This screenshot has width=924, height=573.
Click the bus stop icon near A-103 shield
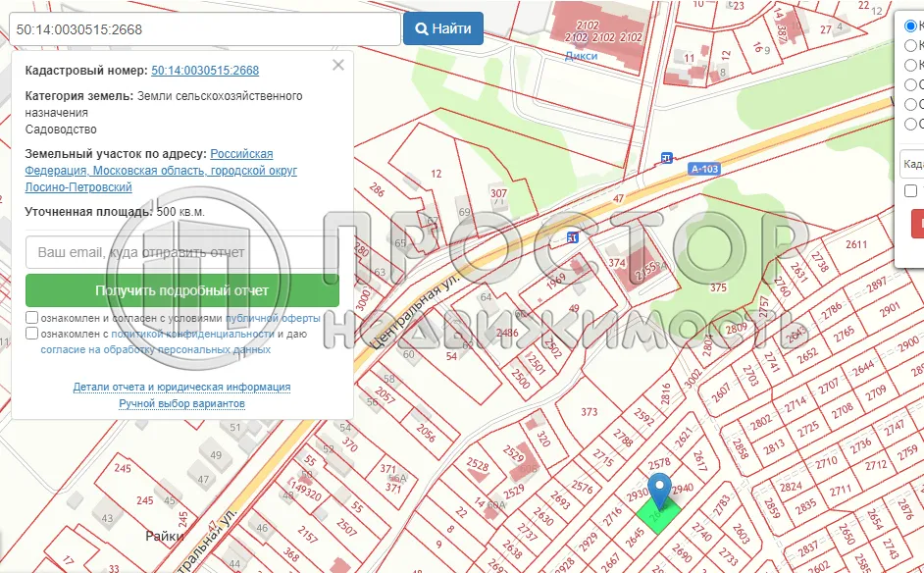click(x=667, y=157)
